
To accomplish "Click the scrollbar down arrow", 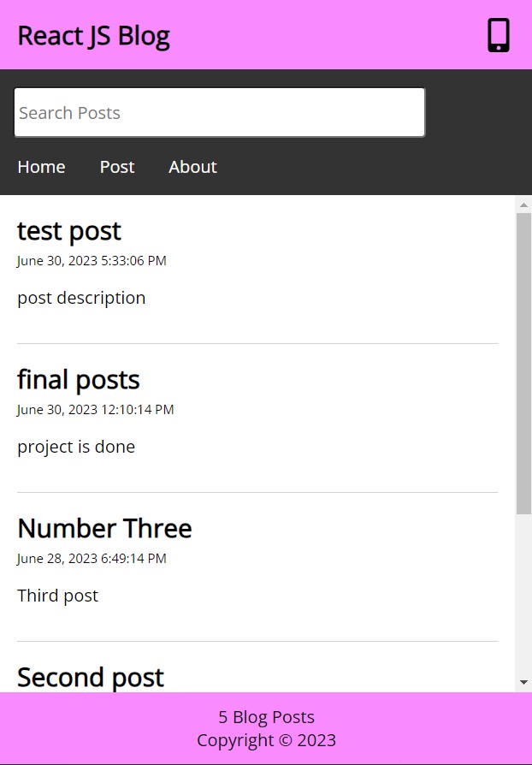I will [x=523, y=682].
